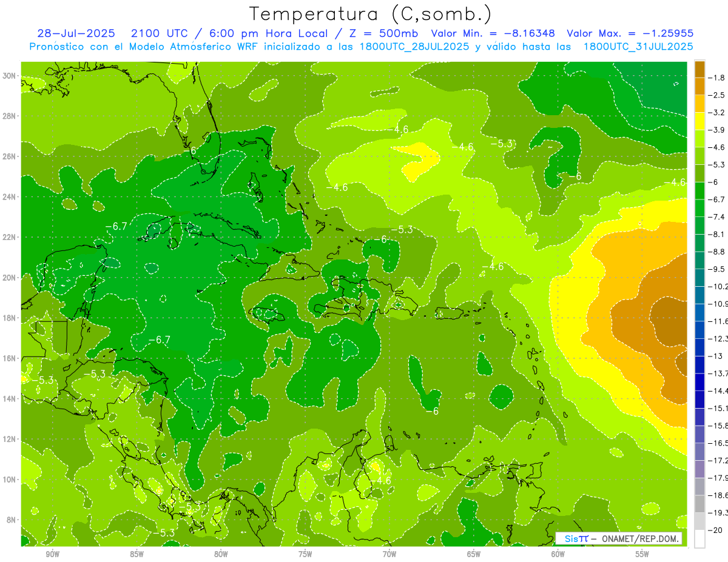Select the '-19.3' color bar value
Viewport: 728px width, 562px height.
pos(718,513)
